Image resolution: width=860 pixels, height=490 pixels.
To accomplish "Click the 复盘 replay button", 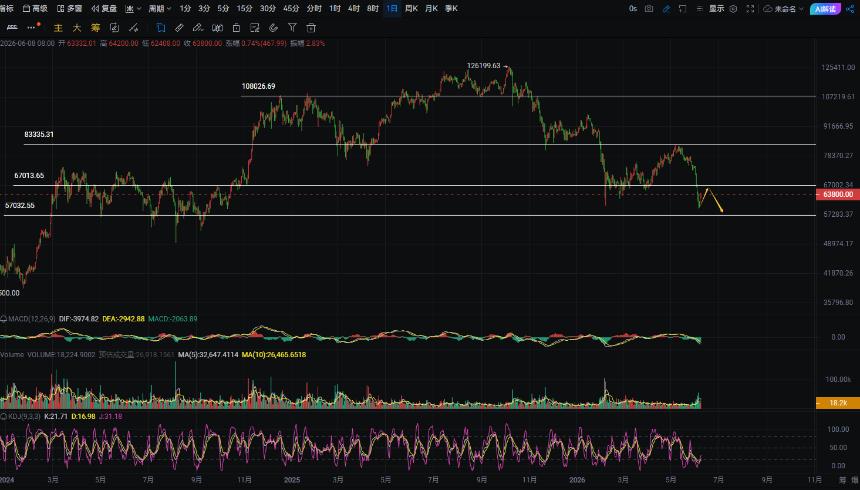I will pos(104,9).
